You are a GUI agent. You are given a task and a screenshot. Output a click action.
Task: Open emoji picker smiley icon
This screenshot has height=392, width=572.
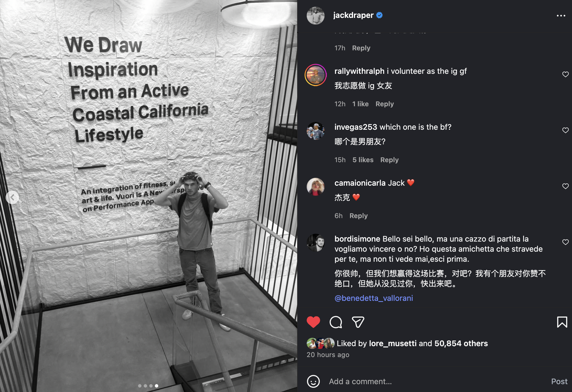tap(313, 381)
